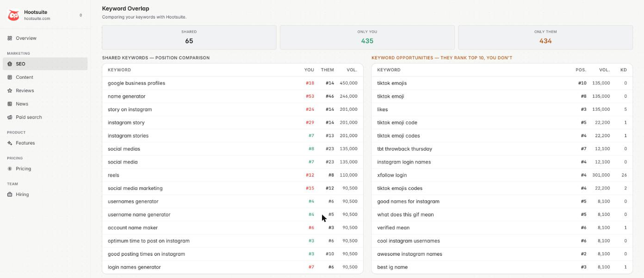This screenshot has height=278, width=644.
Task: Select the 'usernames generator' keyword
Action: tap(133, 202)
